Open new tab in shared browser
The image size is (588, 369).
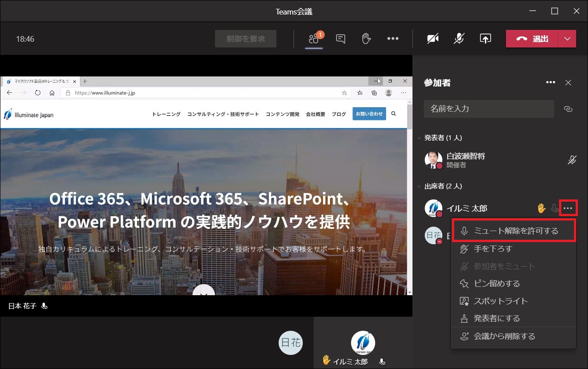coord(85,81)
